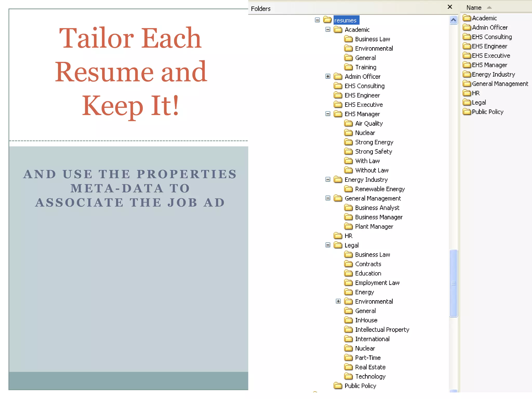
Task: Select Nuclear under EHS Manager
Action: [x=365, y=133]
